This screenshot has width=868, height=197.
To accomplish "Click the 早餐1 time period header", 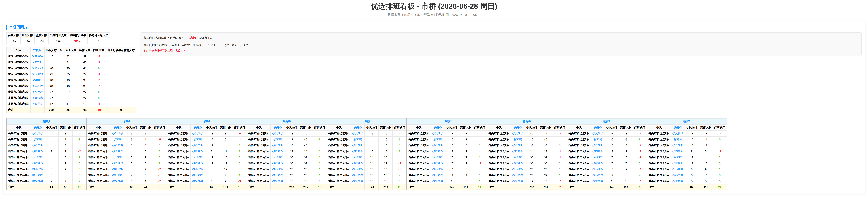I will [127, 122].
